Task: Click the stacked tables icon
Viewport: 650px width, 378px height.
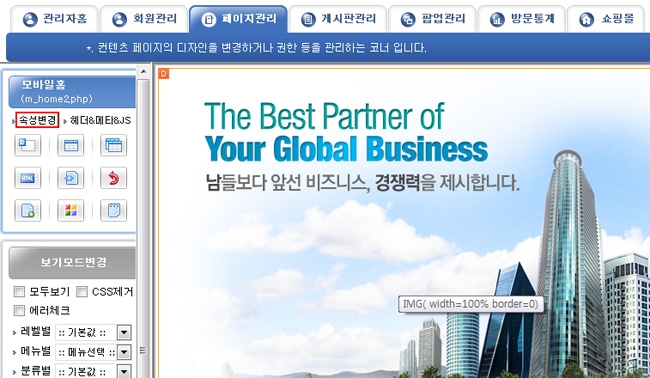Action: click(x=114, y=145)
